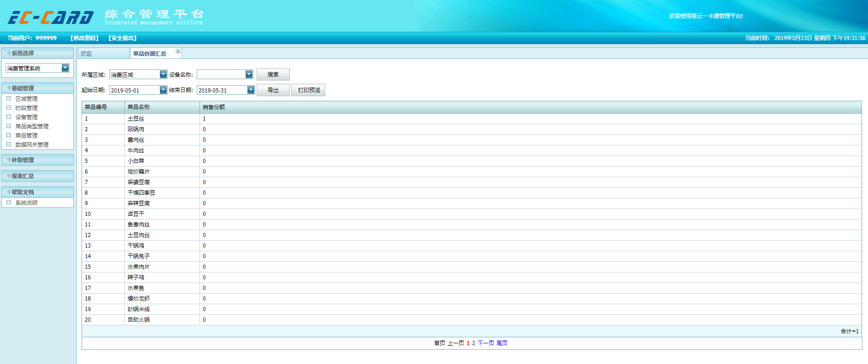Viewport: 868px width, 364px height.
Task: Click the icon beside 区域管理
Action: pyautogui.click(x=8, y=98)
